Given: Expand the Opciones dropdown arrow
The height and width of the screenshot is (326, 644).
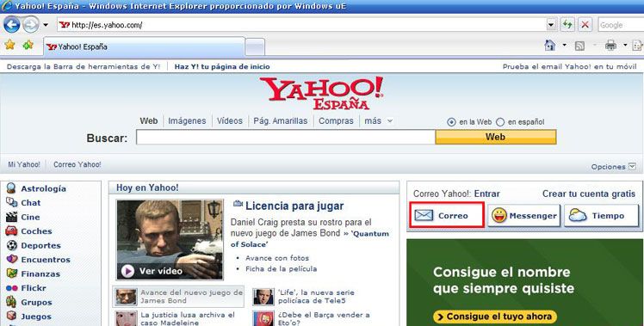Looking at the screenshot, I should (x=632, y=166).
